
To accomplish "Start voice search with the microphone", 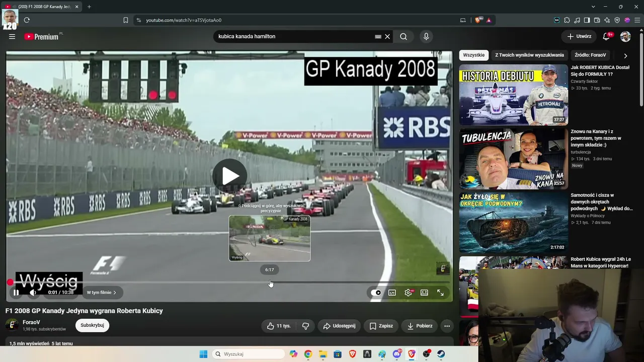I will (426, 37).
